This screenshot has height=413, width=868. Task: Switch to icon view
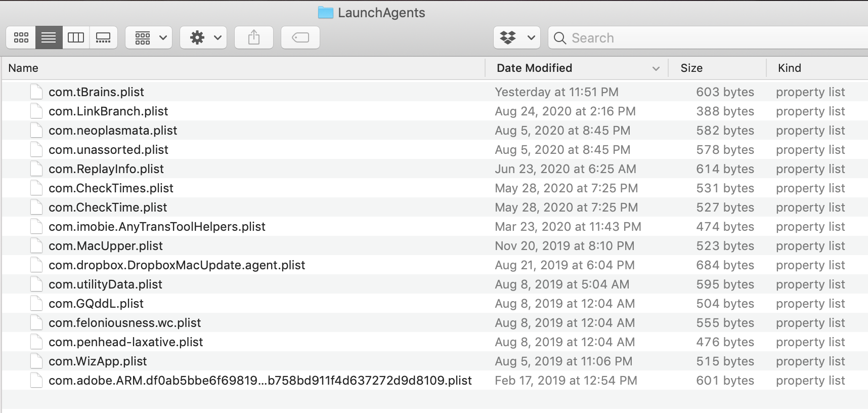[21, 37]
